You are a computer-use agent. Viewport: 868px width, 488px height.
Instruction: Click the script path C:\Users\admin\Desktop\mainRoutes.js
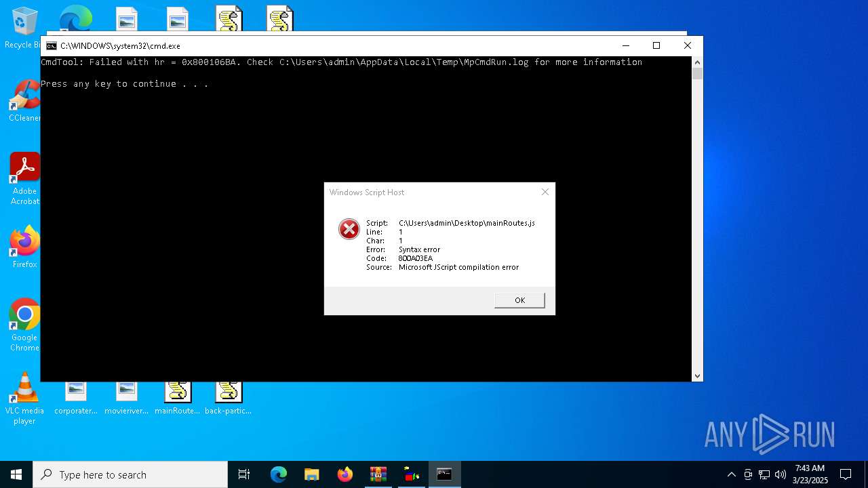[x=467, y=223]
